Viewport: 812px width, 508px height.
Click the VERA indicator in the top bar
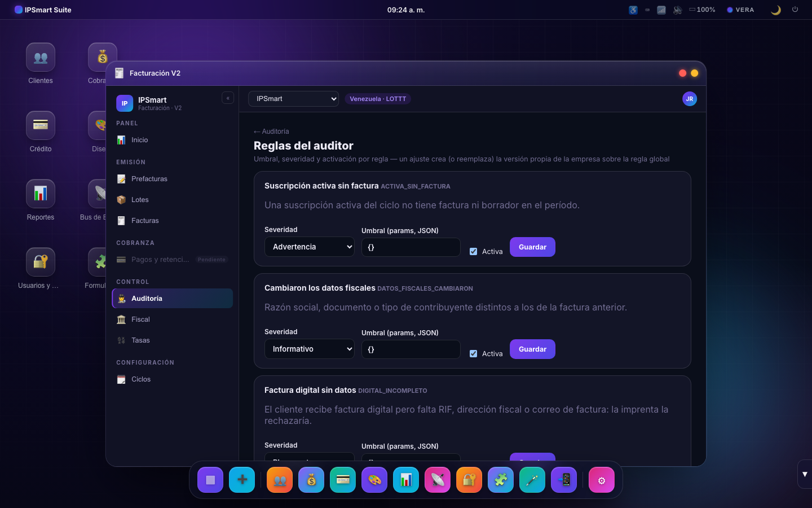(740, 10)
